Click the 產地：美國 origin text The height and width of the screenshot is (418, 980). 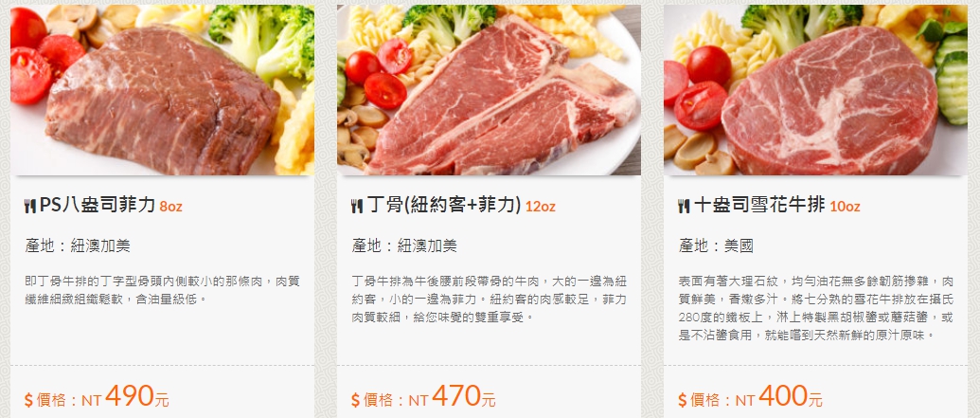(716, 245)
